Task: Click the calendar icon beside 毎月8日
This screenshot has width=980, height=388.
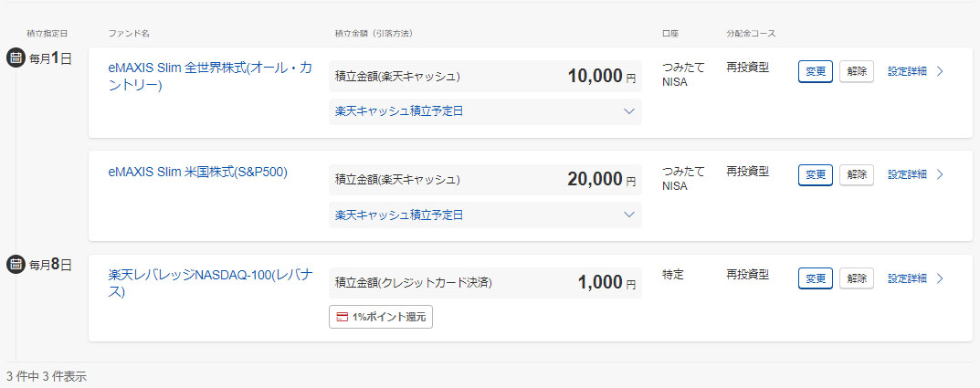Action: (16, 265)
